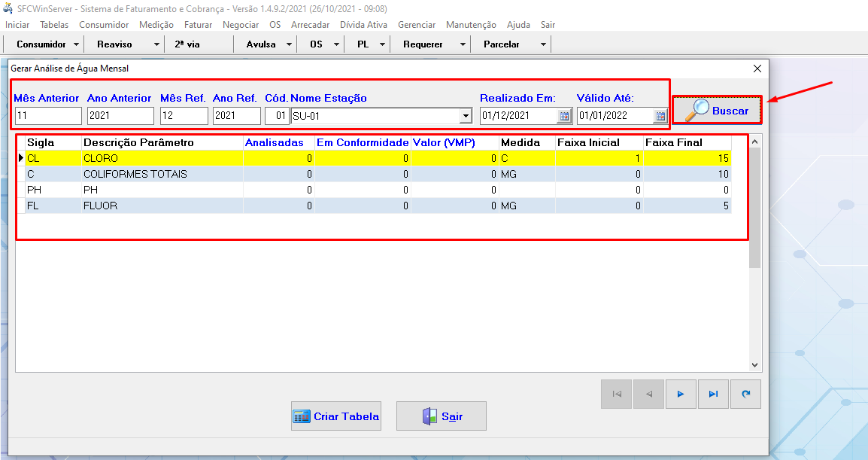Select the COLIFORMES TOTAIS row
This screenshot has height=460, width=868.
pos(135,174)
